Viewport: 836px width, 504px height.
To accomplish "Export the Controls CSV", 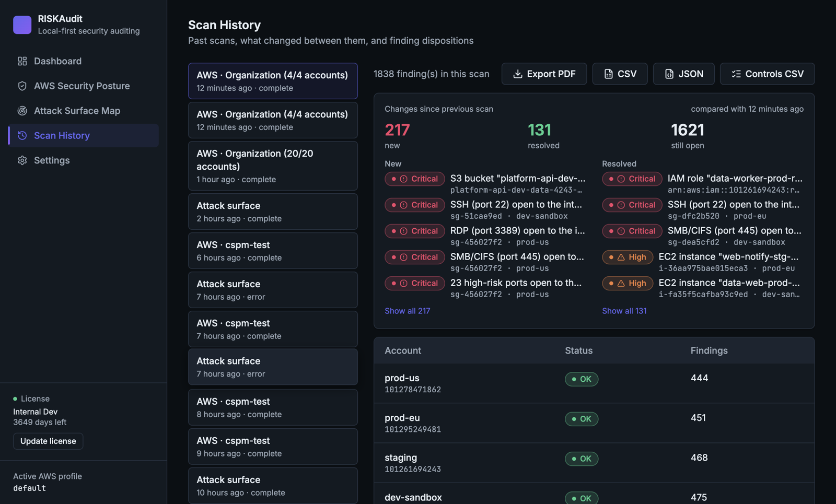I will [x=767, y=74].
